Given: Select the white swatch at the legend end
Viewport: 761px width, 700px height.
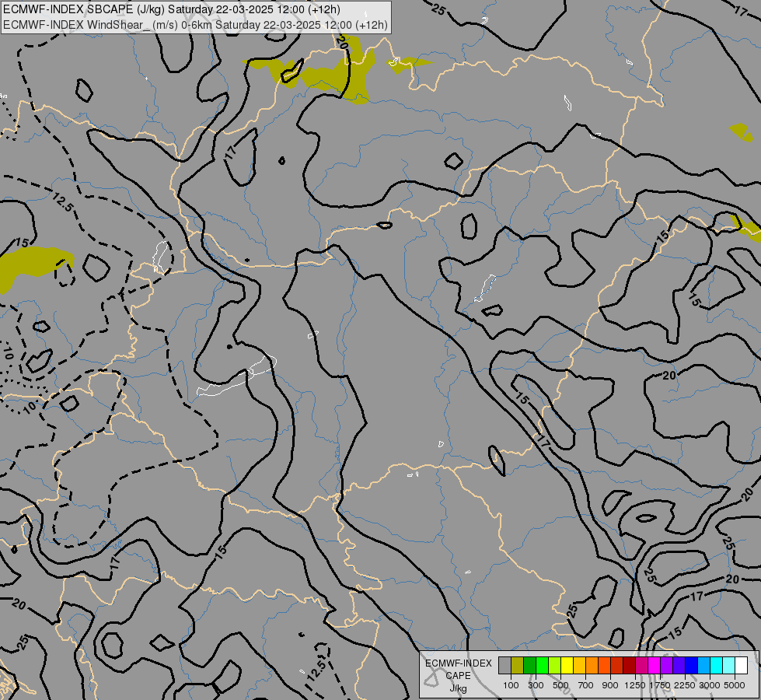Looking at the screenshot, I should pos(741,665).
